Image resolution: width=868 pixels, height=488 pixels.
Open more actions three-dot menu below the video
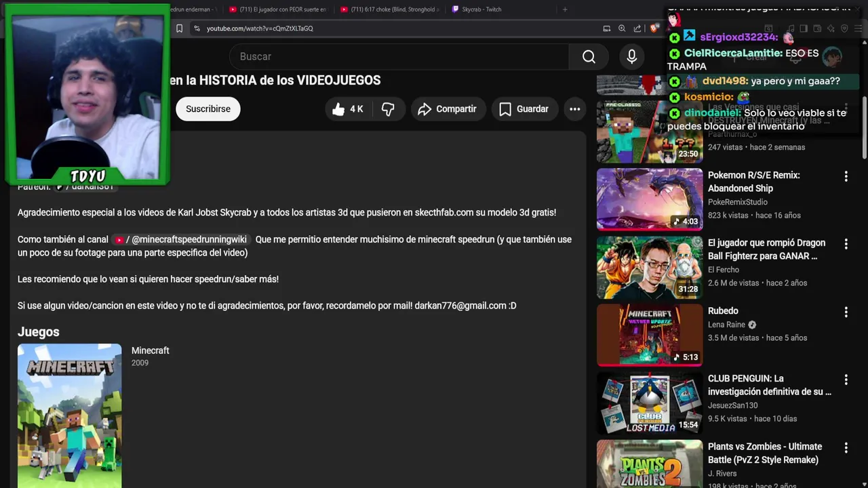[574, 109]
